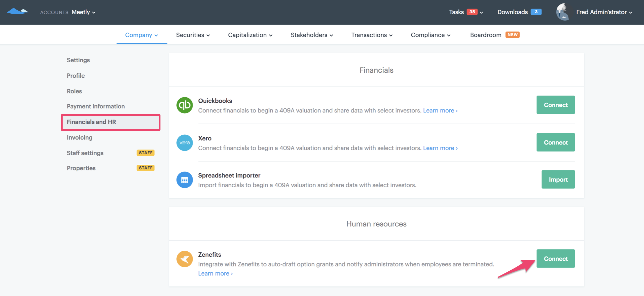Open Staff settings in sidebar

85,153
